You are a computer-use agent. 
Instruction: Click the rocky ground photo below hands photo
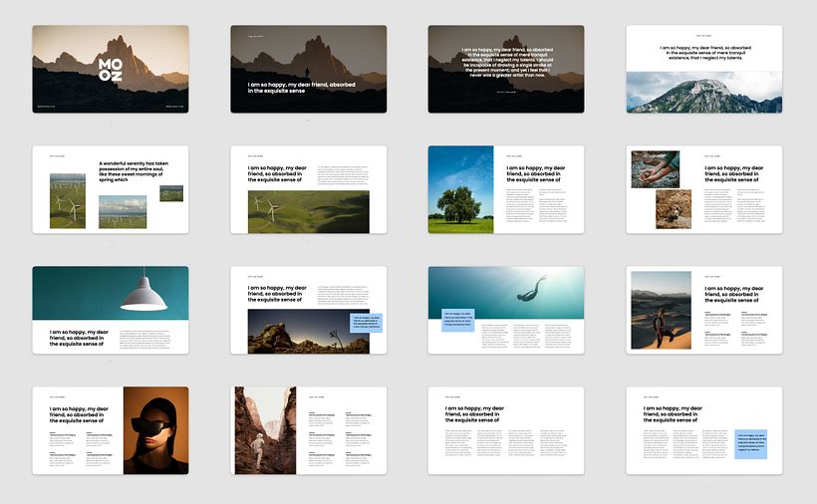pos(674,209)
